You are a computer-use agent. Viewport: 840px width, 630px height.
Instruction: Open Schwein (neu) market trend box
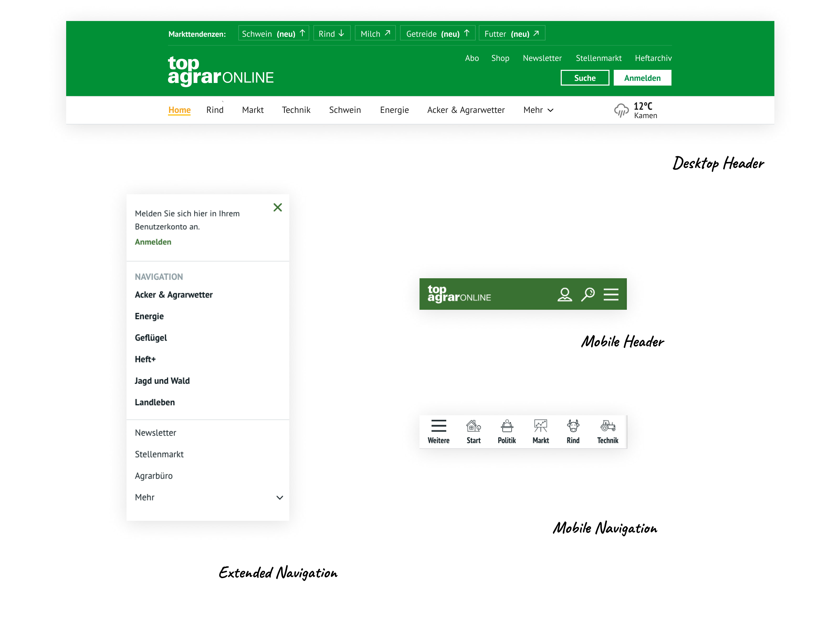(x=274, y=33)
